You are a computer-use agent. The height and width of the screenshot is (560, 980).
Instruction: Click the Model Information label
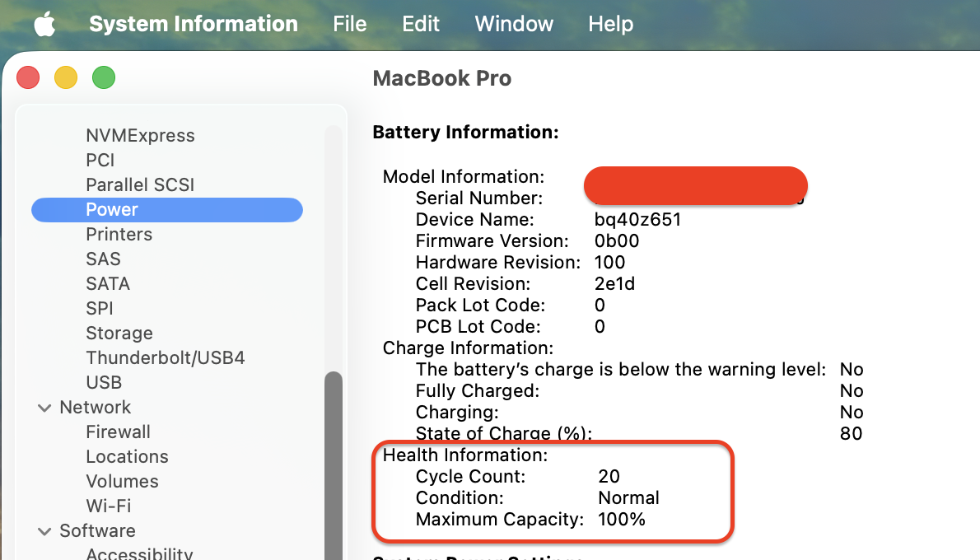pos(463,177)
